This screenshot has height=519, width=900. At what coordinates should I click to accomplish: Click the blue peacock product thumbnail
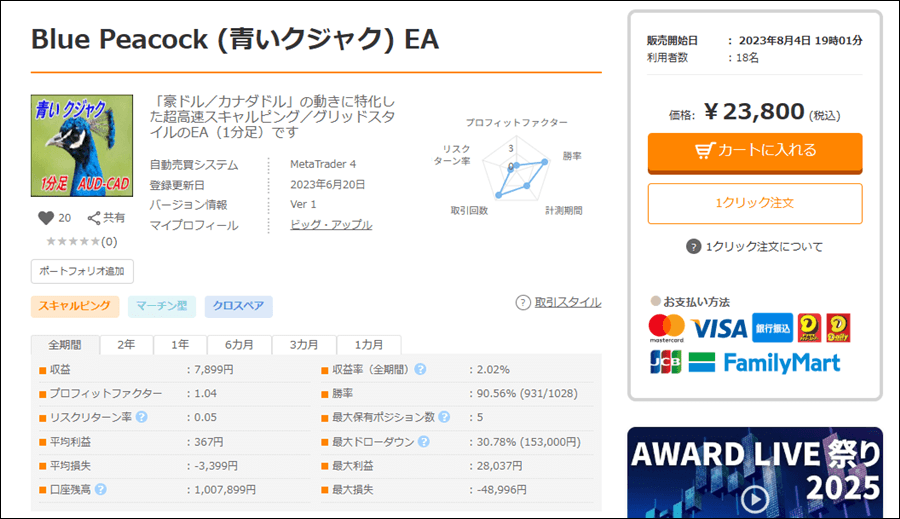pos(82,145)
